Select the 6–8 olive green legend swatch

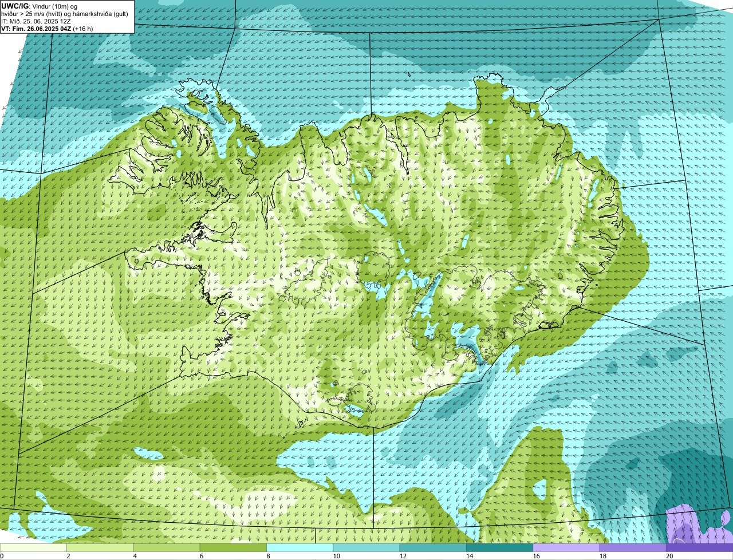234,547
